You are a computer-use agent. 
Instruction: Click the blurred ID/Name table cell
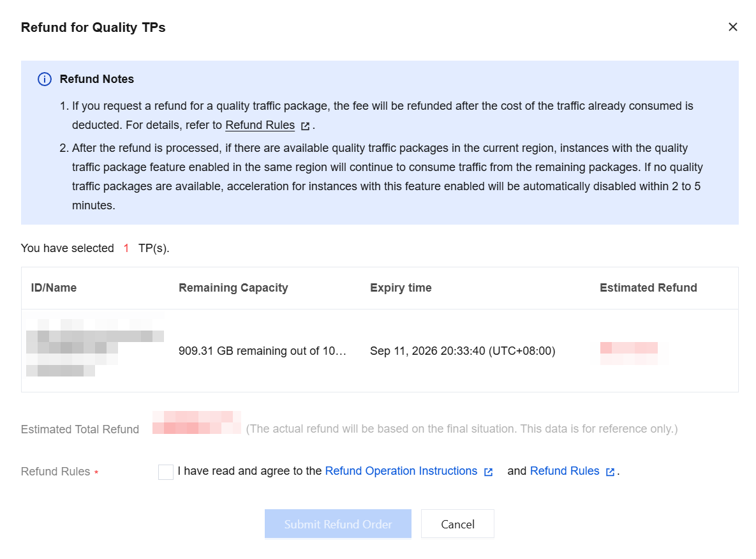point(95,347)
